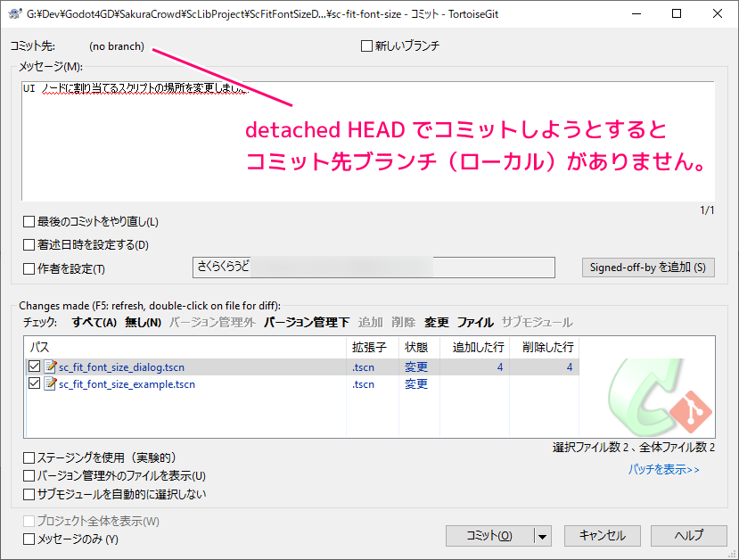Uncheck the sc_fit_font_size_dialog.tscn file checkbox
The width and height of the screenshot is (739, 560).
pos(35,366)
